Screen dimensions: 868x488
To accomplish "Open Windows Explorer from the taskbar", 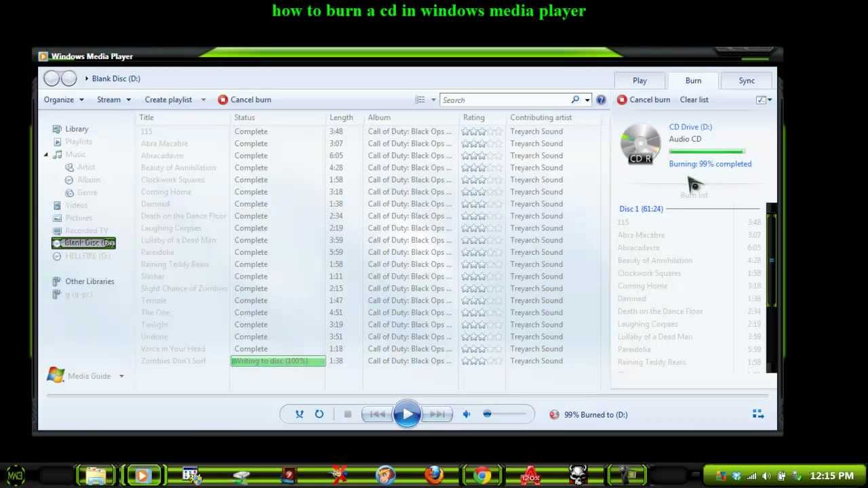I will click(96, 476).
